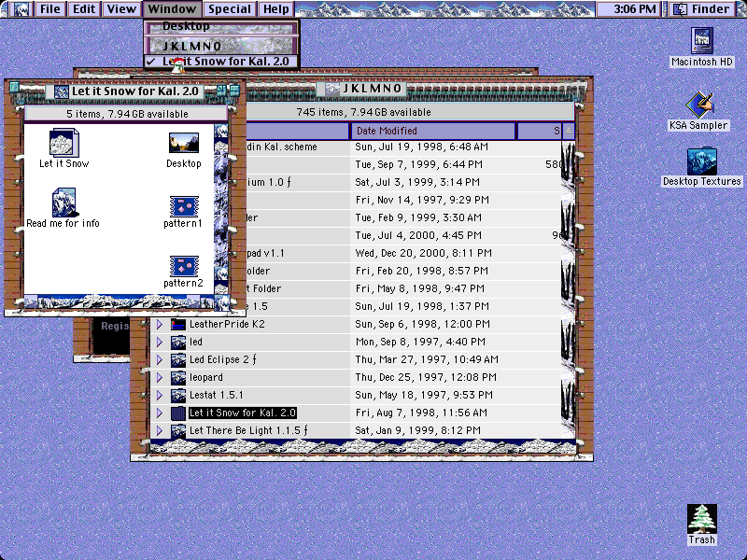747x560 pixels.
Task: Open the Special menu
Action: pos(230,9)
